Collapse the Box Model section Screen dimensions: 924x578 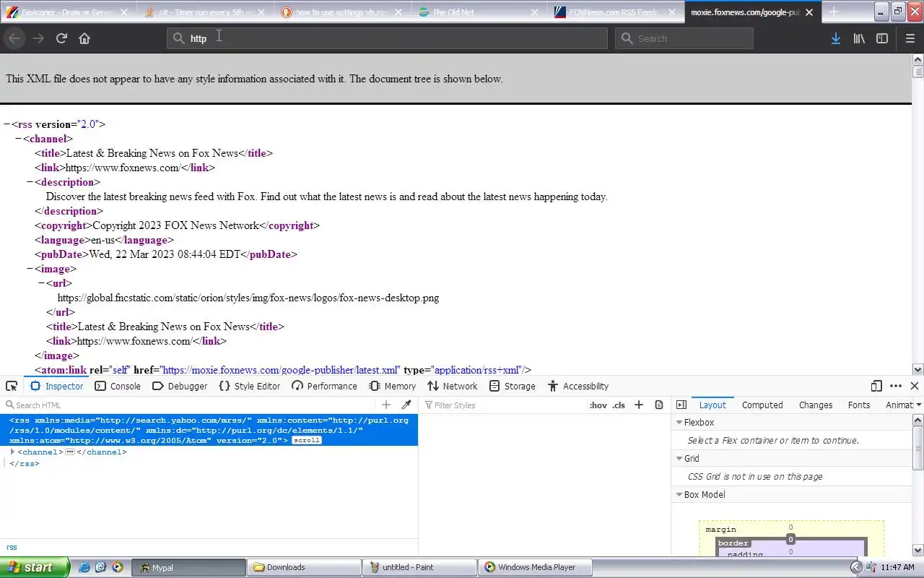[x=679, y=494]
